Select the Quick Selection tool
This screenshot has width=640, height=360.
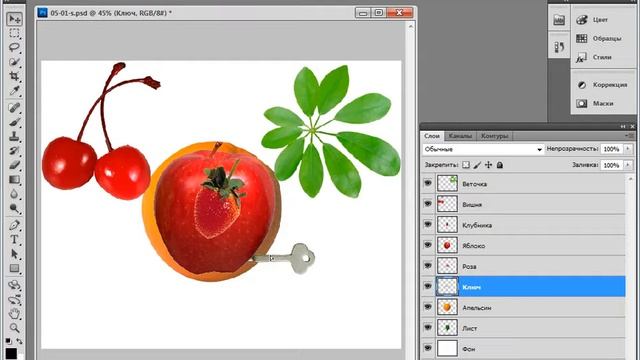(x=14, y=62)
